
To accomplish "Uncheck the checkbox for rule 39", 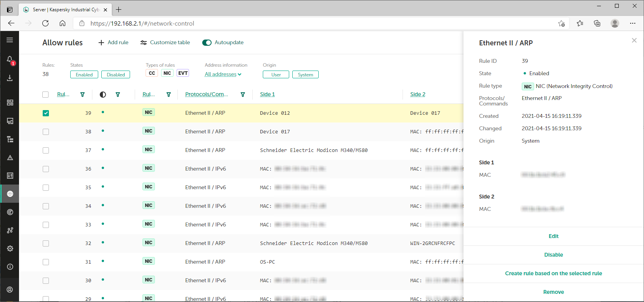I will pos(46,113).
